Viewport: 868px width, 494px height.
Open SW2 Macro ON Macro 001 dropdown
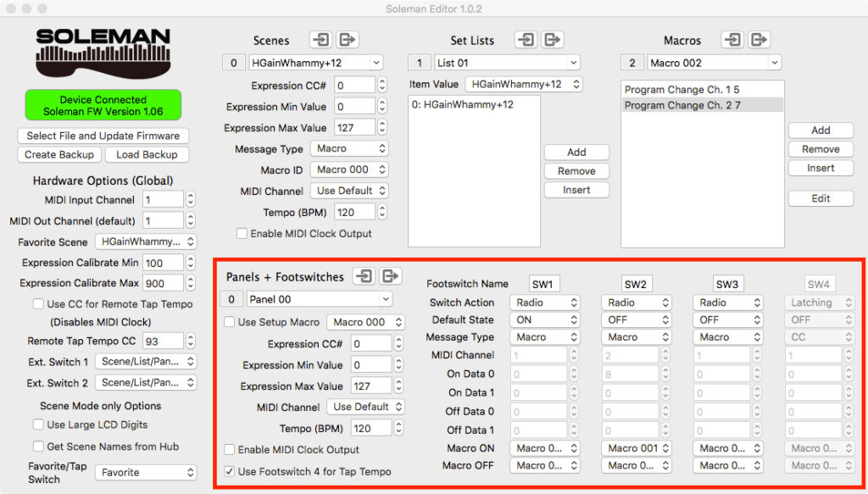[x=636, y=448]
